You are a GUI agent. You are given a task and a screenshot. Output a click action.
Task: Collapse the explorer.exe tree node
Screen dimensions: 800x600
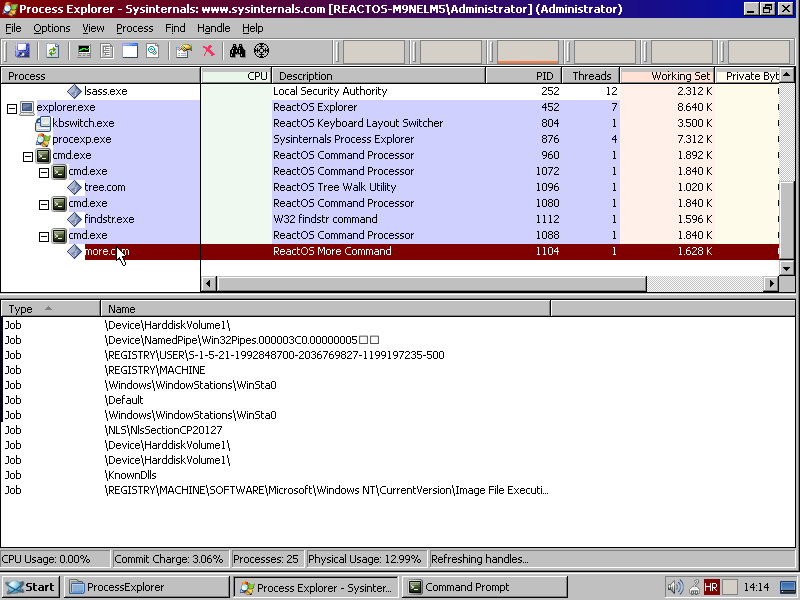click(12, 108)
